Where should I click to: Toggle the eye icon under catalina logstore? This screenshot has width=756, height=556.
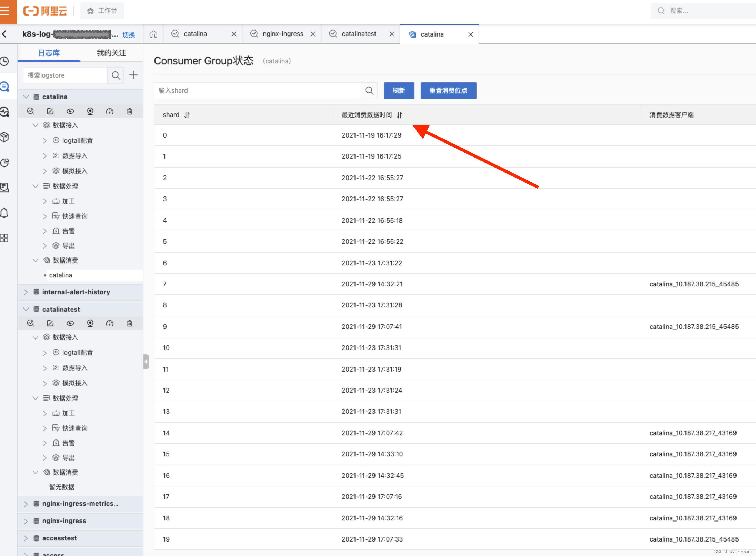coord(70,112)
